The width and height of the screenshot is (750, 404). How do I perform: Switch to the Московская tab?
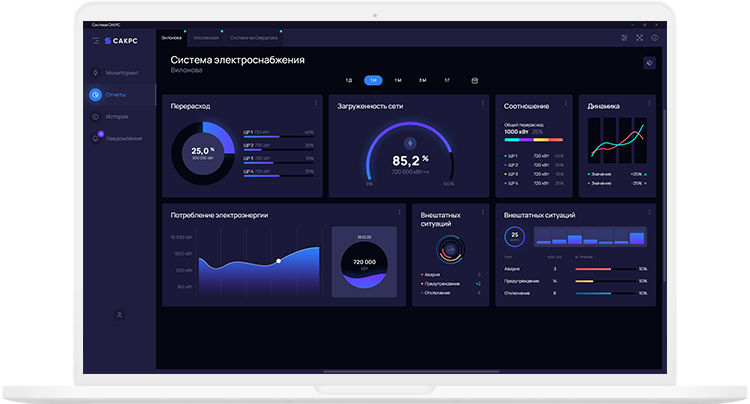[205, 38]
